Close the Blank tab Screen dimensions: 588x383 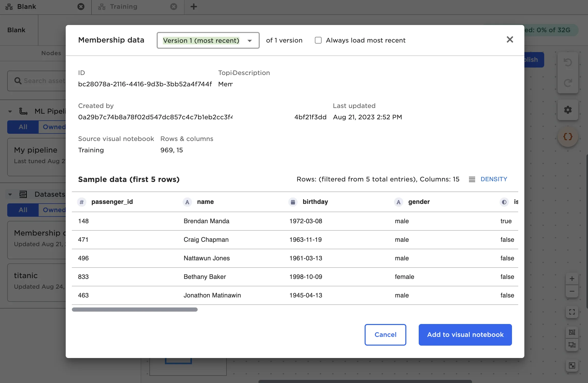click(81, 7)
